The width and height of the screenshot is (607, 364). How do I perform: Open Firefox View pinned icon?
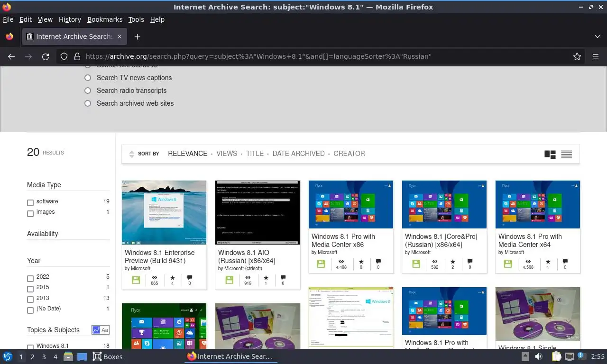[9, 36]
